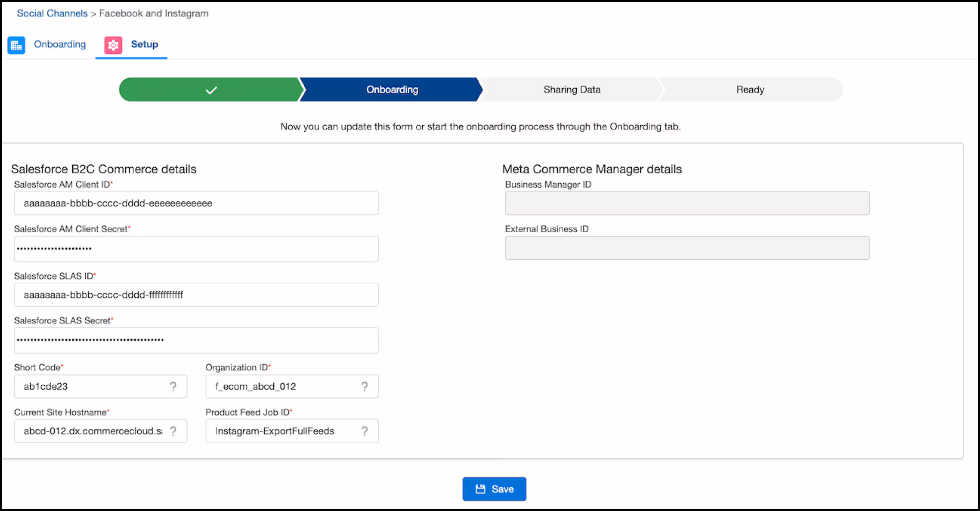This screenshot has width=980, height=511.
Task: Click the 'External Business ID' label
Action: pyautogui.click(x=547, y=229)
